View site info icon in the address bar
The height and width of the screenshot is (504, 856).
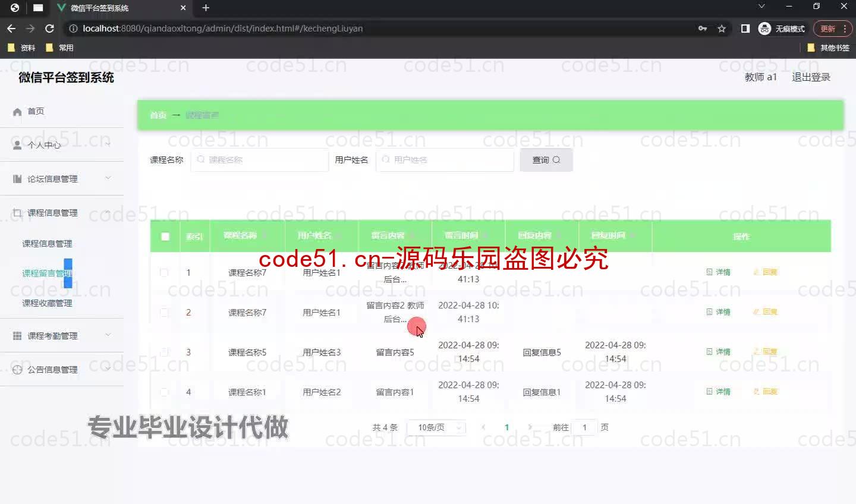point(73,29)
